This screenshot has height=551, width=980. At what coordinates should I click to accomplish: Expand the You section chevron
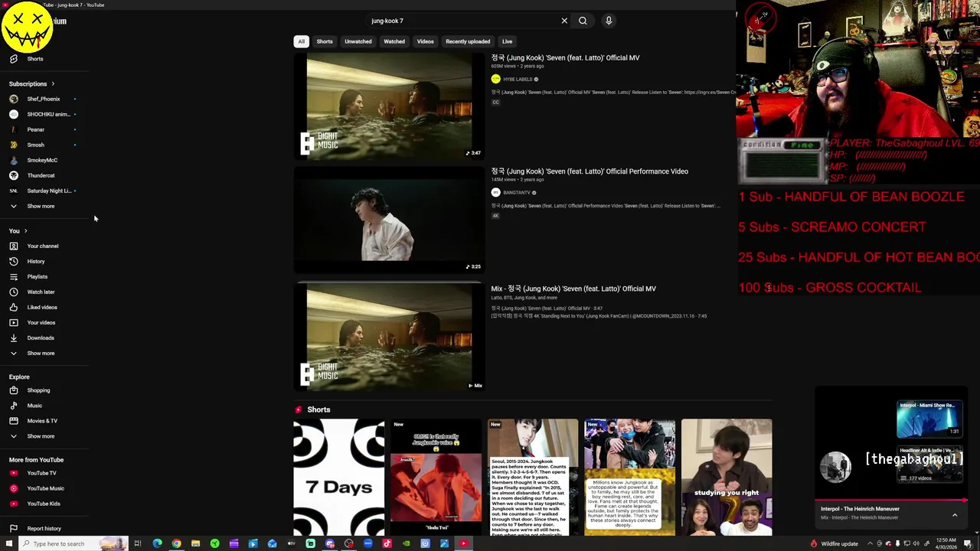(25, 230)
